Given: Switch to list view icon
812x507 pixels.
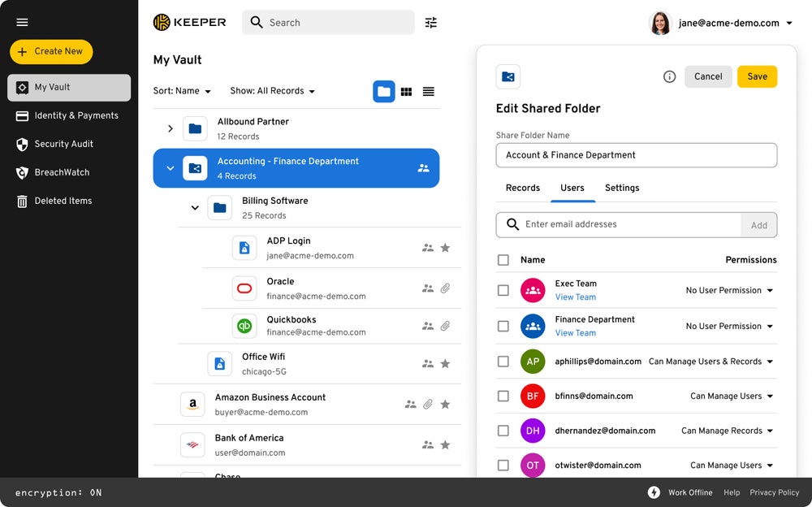Looking at the screenshot, I should coord(428,92).
